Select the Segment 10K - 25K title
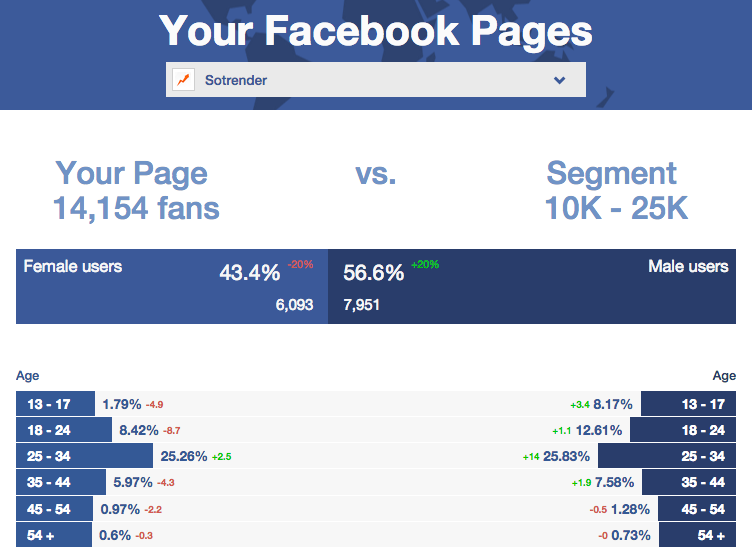 pos(611,190)
